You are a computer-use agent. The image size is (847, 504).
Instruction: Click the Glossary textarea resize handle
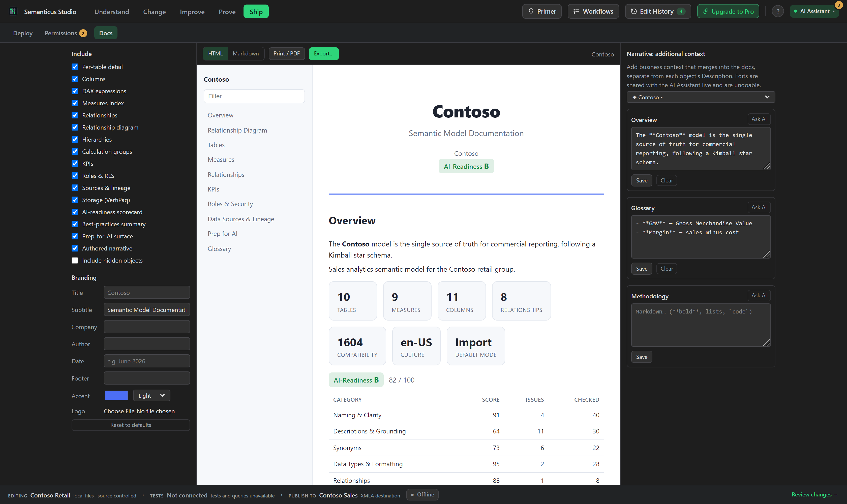point(767,254)
